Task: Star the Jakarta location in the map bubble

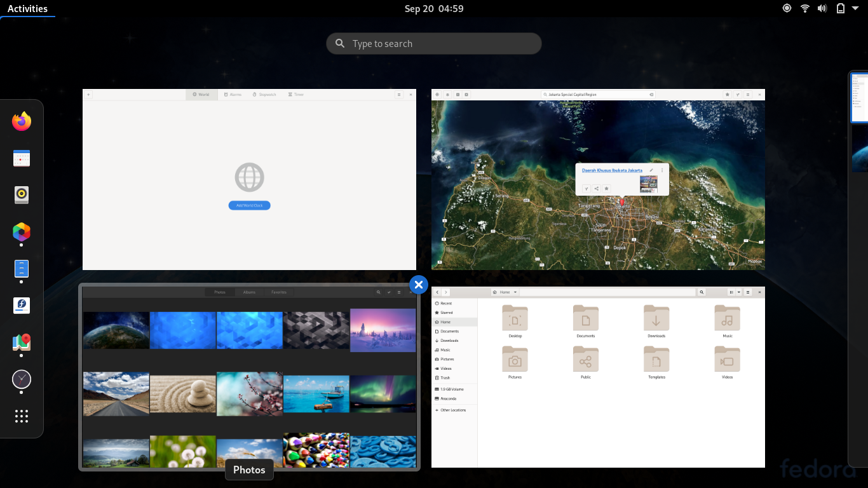Action: point(606,189)
